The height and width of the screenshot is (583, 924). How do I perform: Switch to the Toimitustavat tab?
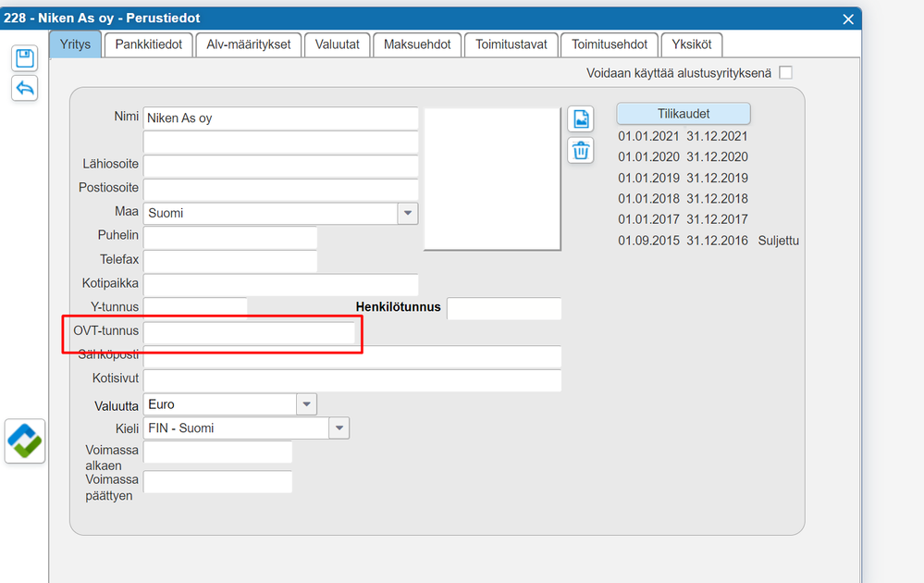coord(511,44)
